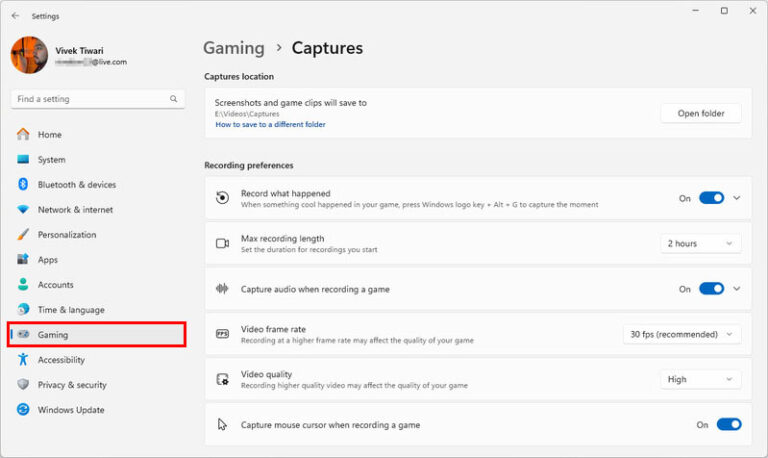
Task: Click the Accessibility person icon
Action: click(x=23, y=360)
